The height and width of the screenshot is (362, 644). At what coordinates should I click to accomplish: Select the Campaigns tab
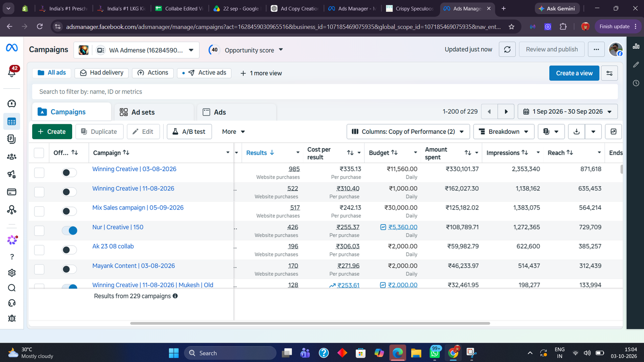[x=72, y=112]
